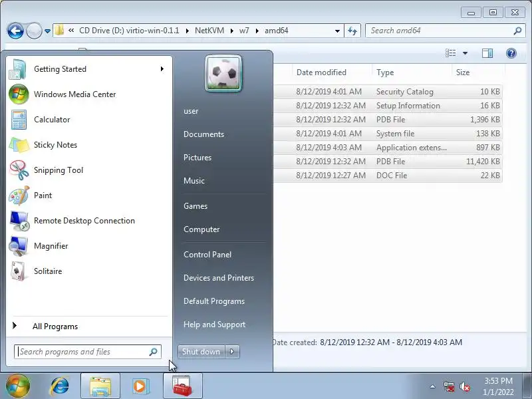Click the NetKVM breadcrumb
This screenshot has width=532, height=399.
click(209, 31)
